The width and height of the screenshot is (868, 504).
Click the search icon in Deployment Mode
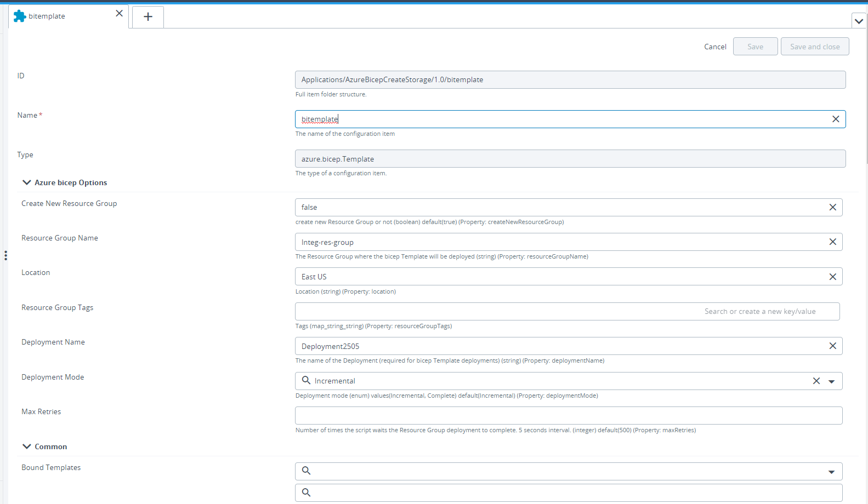pos(307,381)
